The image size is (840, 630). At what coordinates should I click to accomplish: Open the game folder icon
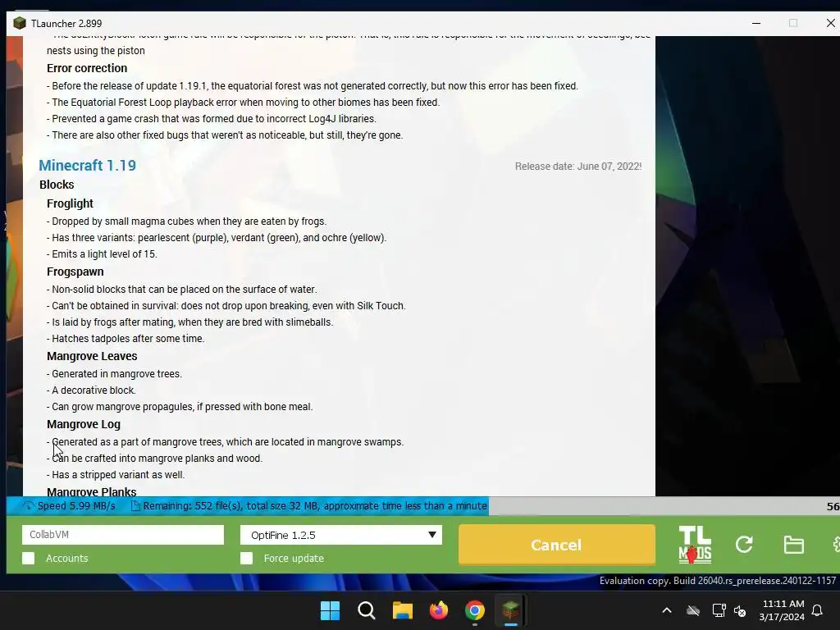point(793,545)
